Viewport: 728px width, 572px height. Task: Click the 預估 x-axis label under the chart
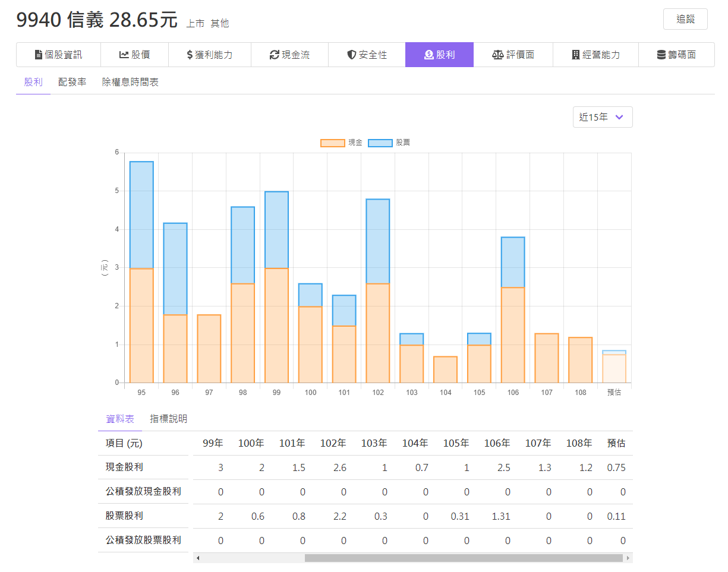point(614,393)
